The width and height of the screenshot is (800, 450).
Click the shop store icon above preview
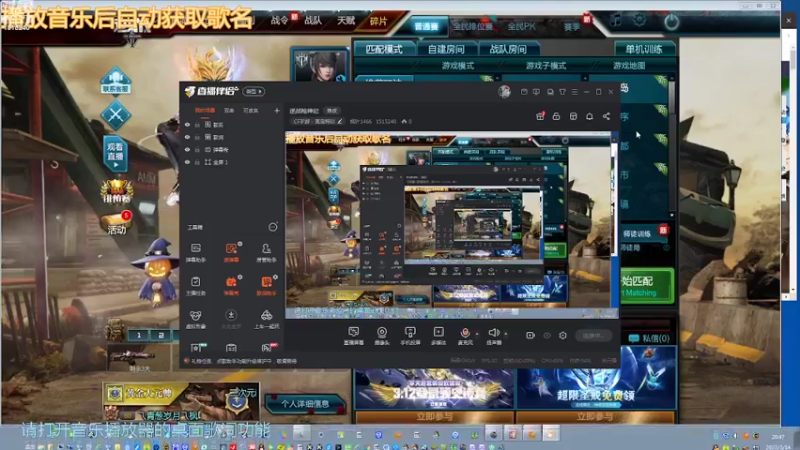pos(573,116)
